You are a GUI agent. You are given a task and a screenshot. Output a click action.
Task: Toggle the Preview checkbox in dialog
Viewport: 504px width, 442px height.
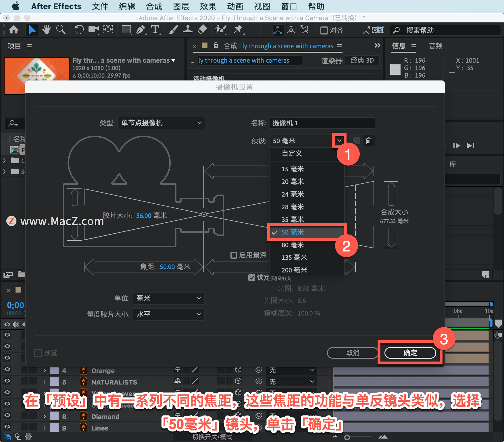pyautogui.click(x=38, y=353)
